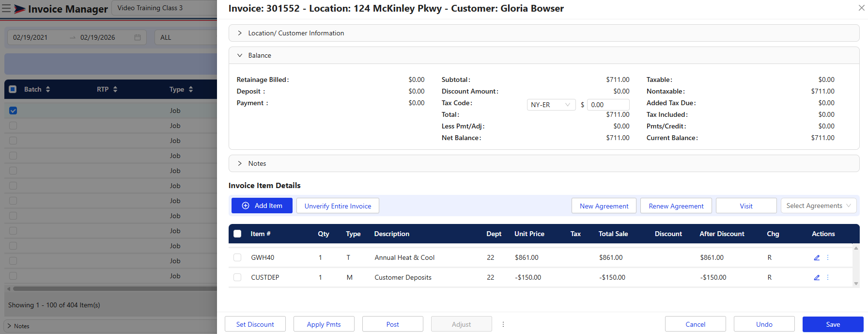
Task: Switch to the Video Training Class 3 tab
Action: pyautogui.click(x=150, y=8)
